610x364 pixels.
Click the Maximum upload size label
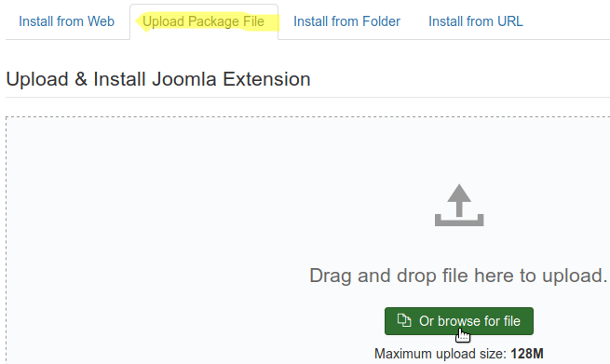point(441,354)
